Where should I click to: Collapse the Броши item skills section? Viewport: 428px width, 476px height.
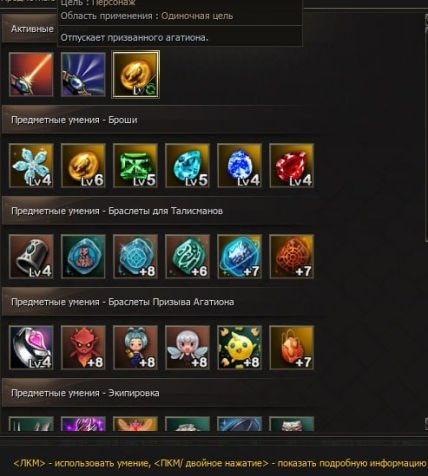(x=160, y=120)
